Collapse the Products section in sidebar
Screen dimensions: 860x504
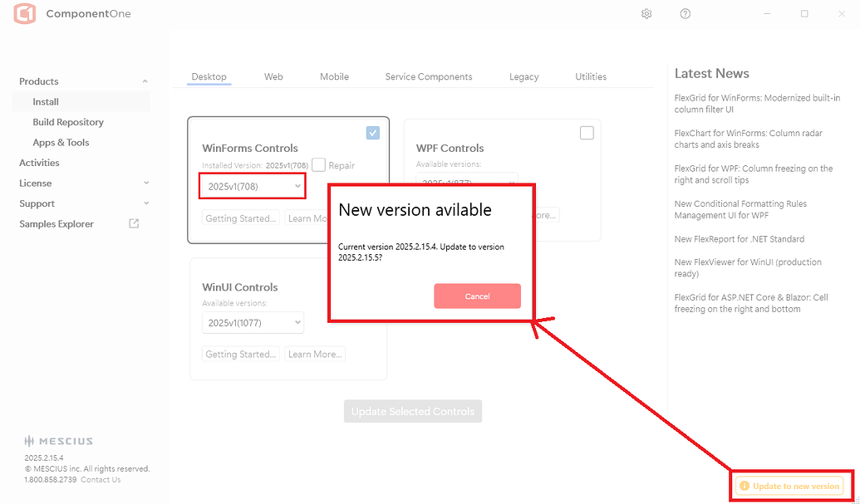click(145, 81)
